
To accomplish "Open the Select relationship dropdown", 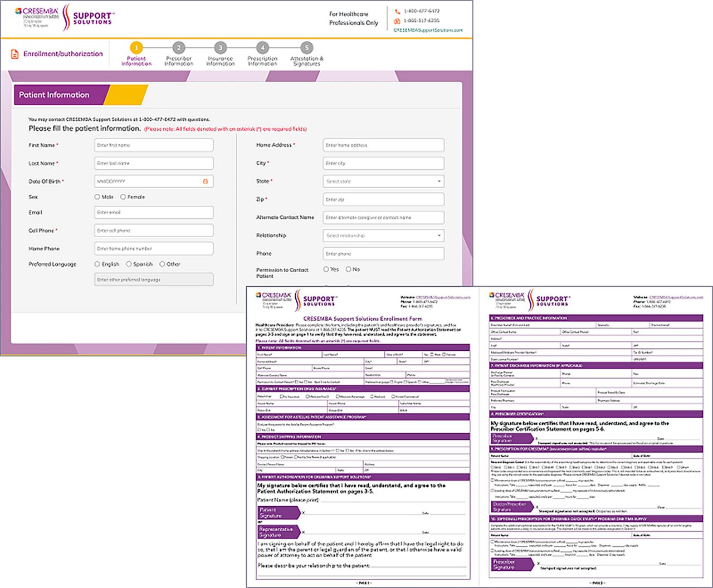I will tap(383, 235).
